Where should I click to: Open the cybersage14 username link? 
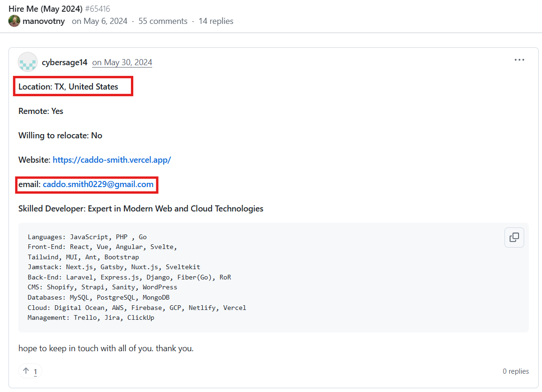coord(64,62)
